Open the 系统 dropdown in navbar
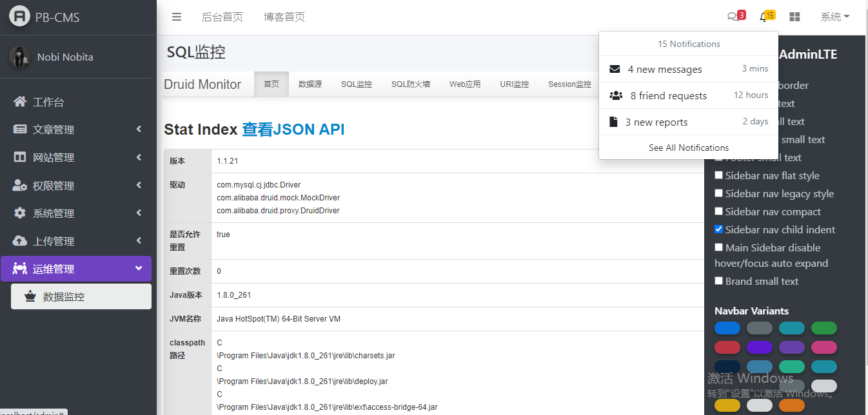Image resolution: width=868 pixels, height=415 pixels. pos(835,17)
